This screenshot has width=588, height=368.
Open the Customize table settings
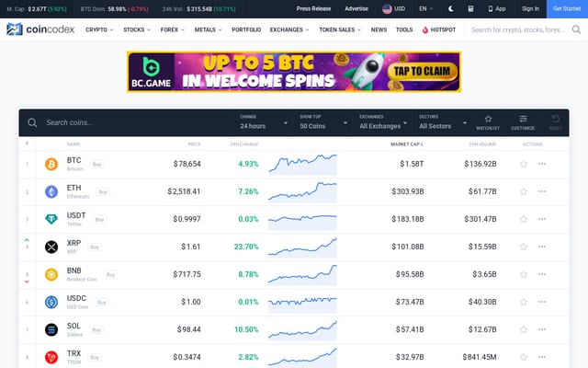point(523,122)
